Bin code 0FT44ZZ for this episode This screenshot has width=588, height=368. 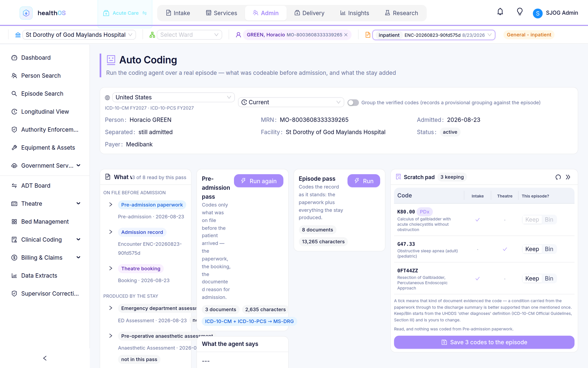coord(549,278)
